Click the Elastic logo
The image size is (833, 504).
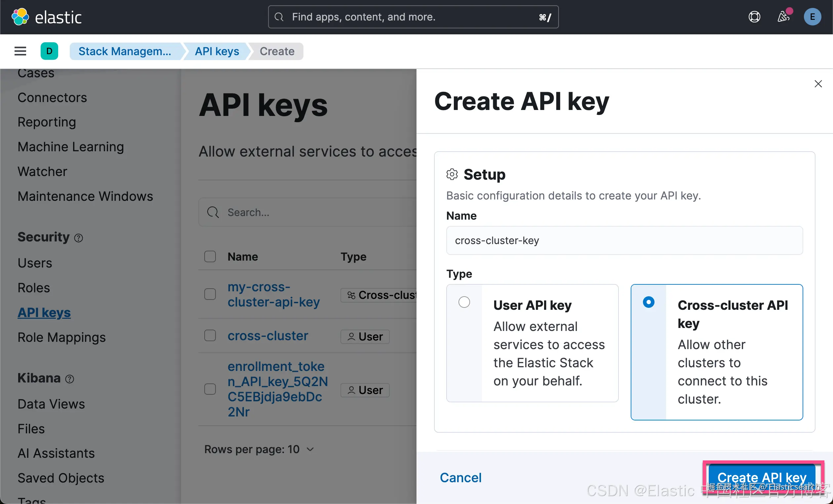pos(46,17)
